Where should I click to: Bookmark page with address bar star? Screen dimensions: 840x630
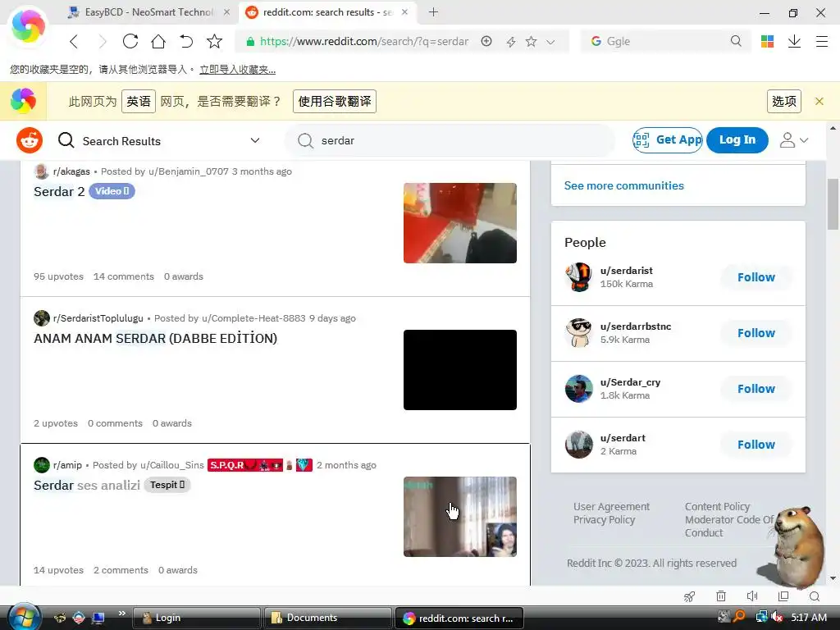(x=531, y=41)
